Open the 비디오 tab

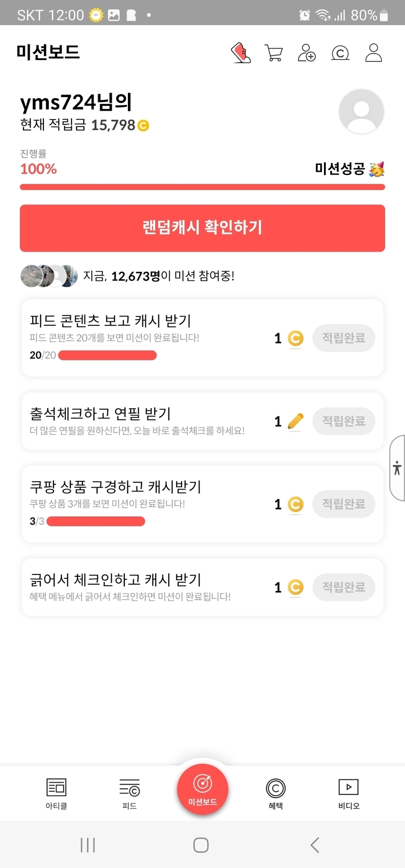coord(348,793)
